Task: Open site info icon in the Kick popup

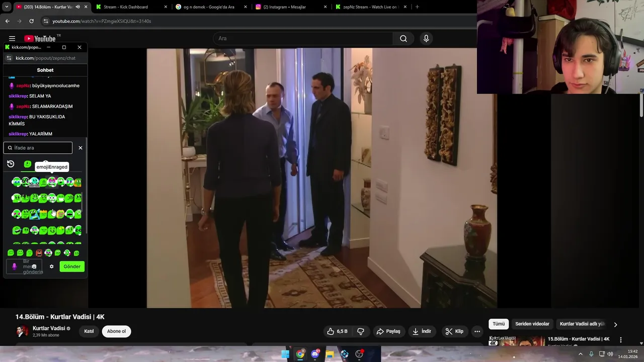Action: 9,58
